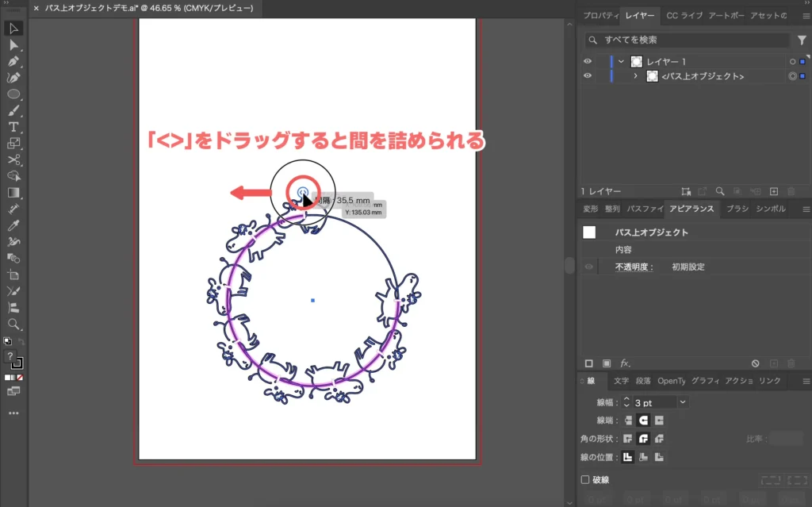The width and height of the screenshot is (812, 507).
Task: Enable the 破線 dashed line checkbox
Action: (x=587, y=479)
